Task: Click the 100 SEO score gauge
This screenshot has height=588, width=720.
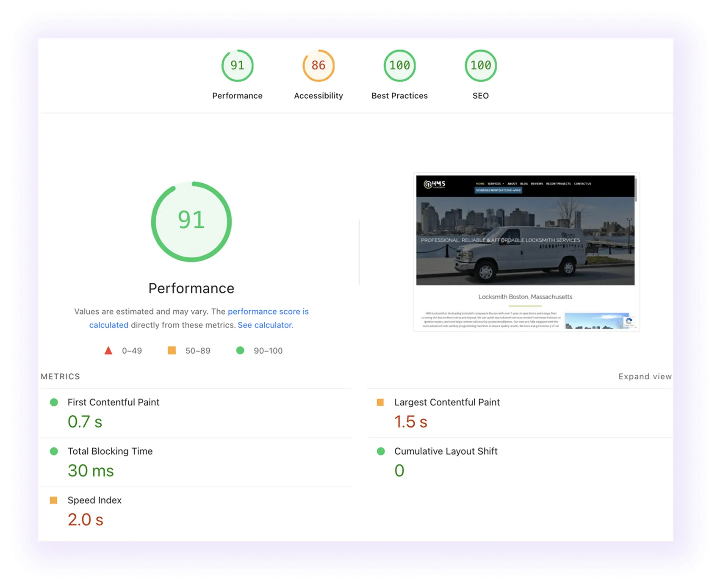Action: (x=481, y=66)
